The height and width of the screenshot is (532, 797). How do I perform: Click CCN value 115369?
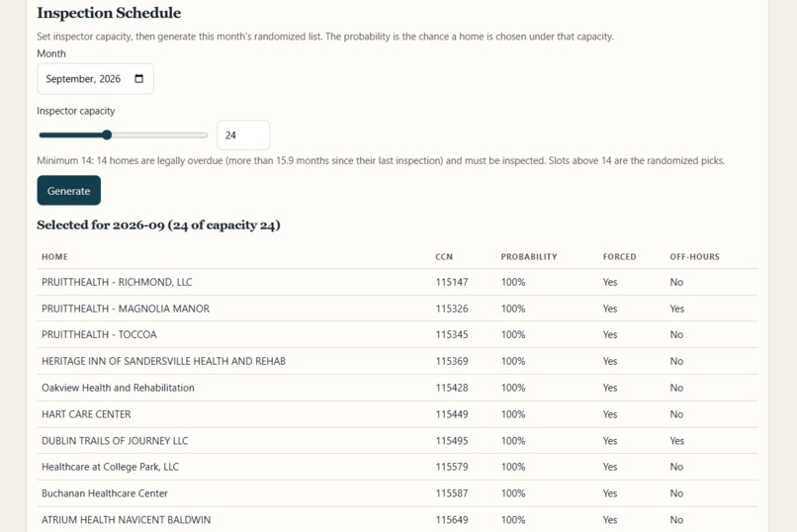click(451, 361)
